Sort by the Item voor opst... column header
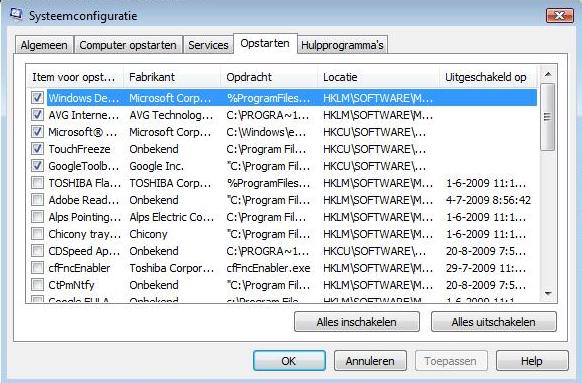582x383 pixels. tap(75, 77)
